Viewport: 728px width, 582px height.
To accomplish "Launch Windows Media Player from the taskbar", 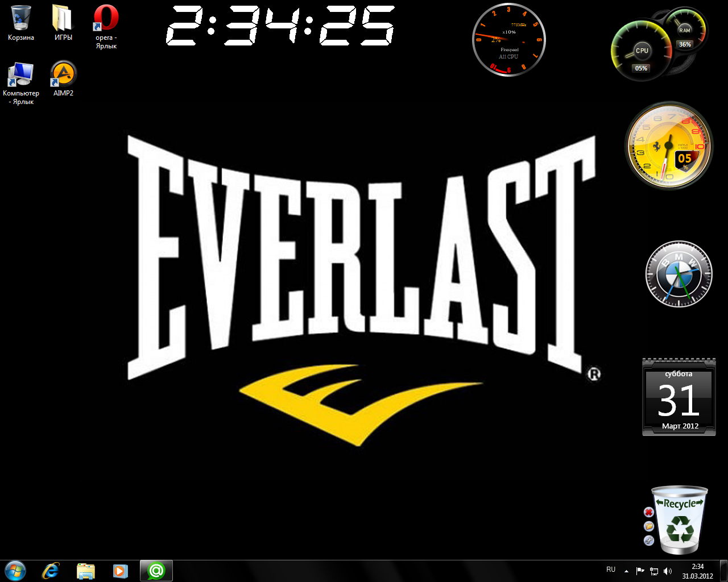I will click(121, 571).
